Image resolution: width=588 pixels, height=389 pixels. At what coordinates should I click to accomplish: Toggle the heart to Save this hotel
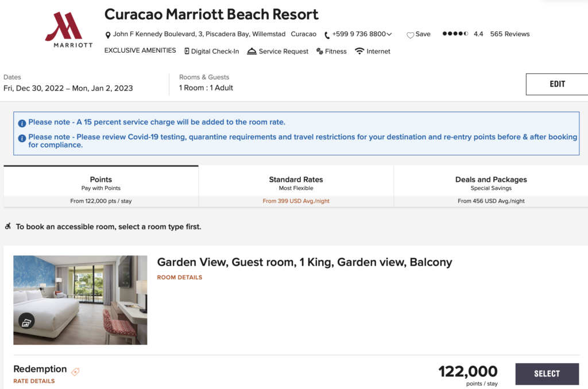(x=411, y=34)
